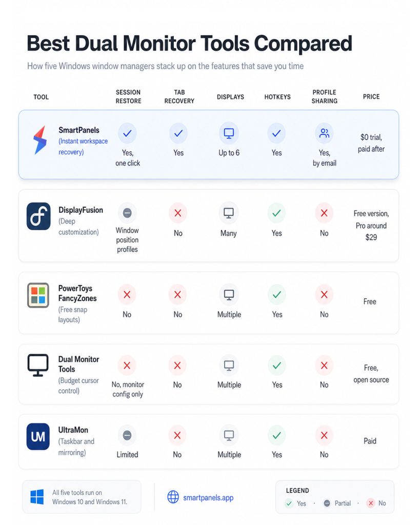
Task: Click the DisplayFusion partial session restore icon
Action: tap(127, 213)
